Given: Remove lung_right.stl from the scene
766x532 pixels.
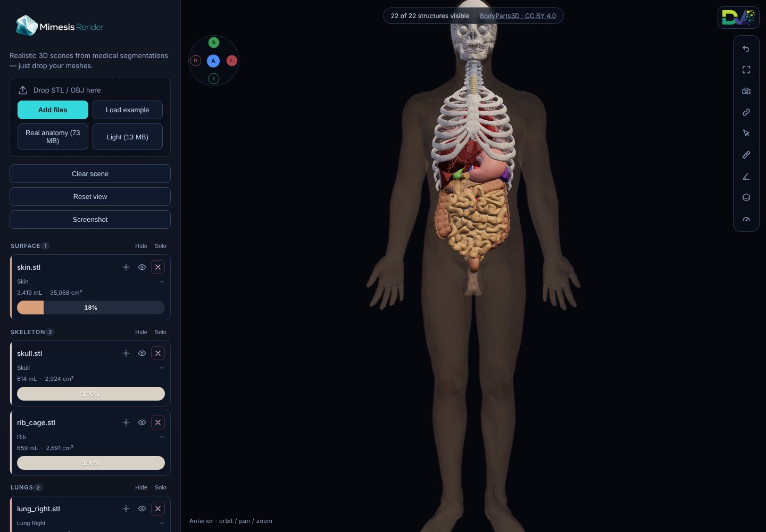Looking at the screenshot, I should coord(158,509).
